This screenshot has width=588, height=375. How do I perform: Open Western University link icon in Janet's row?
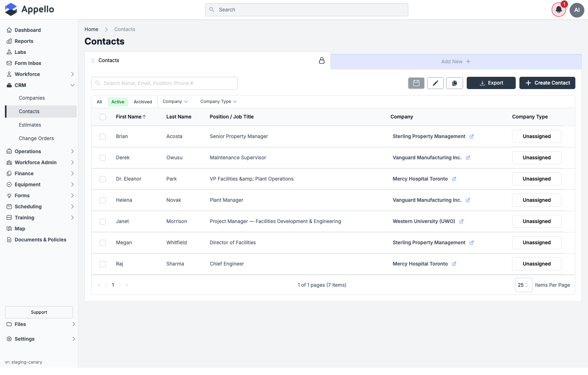point(461,221)
